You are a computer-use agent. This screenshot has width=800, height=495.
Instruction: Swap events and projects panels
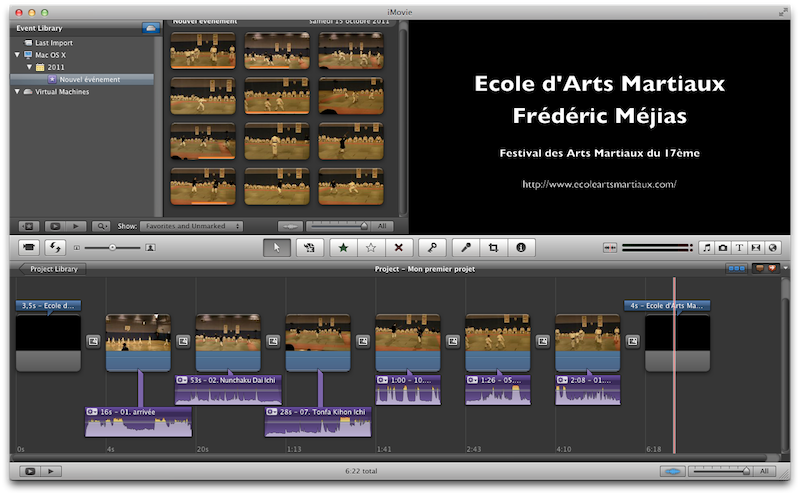point(55,248)
